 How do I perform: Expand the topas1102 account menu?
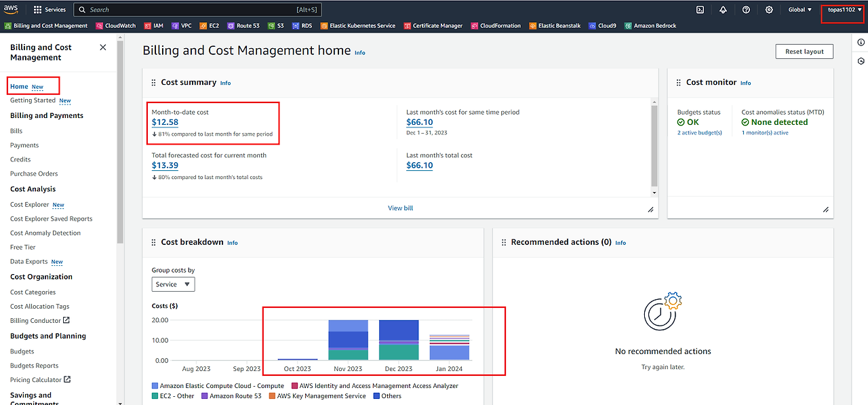844,9
